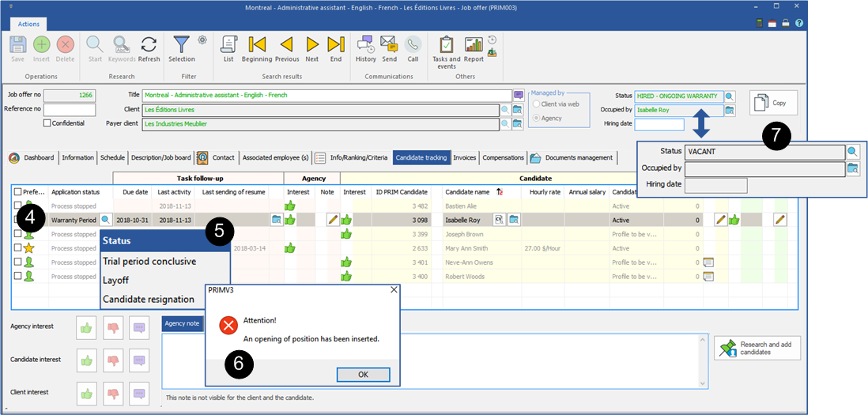Check the box on Joseph Brown's row
The height and width of the screenshot is (415, 868).
tap(17, 234)
